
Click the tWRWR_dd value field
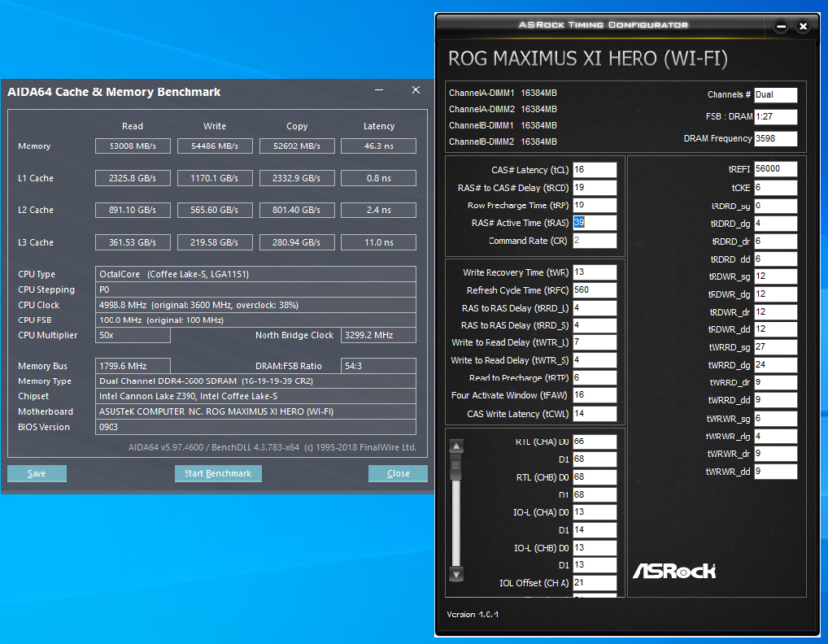click(x=775, y=472)
